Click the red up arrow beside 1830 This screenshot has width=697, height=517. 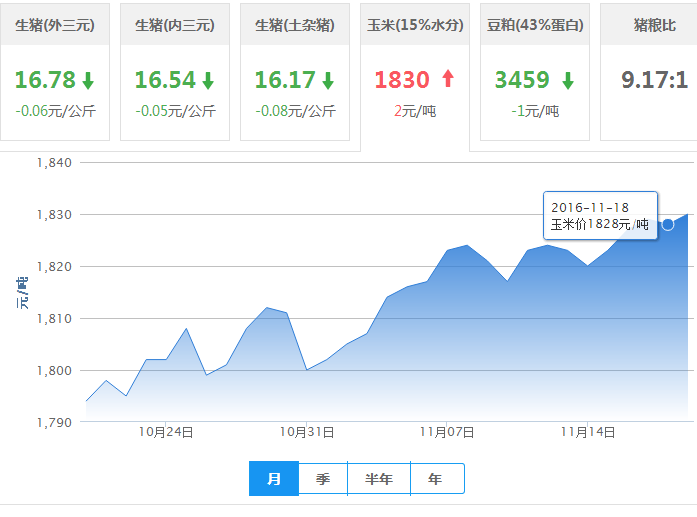448,79
